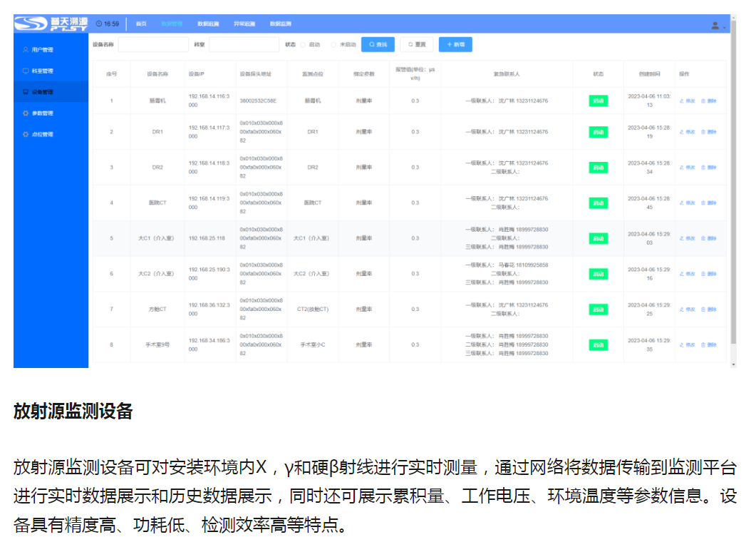The image size is (756, 552).
Task: Click the user avatar icon in header
Action: click(715, 26)
